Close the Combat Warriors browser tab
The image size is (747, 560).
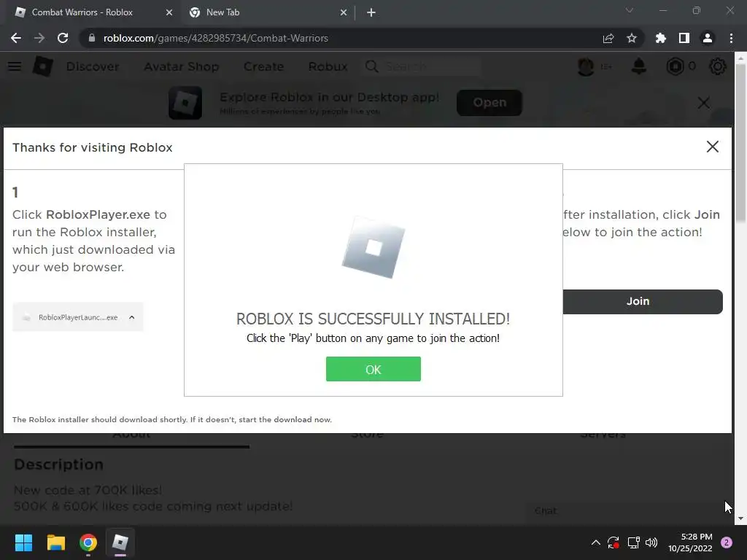pos(169,12)
